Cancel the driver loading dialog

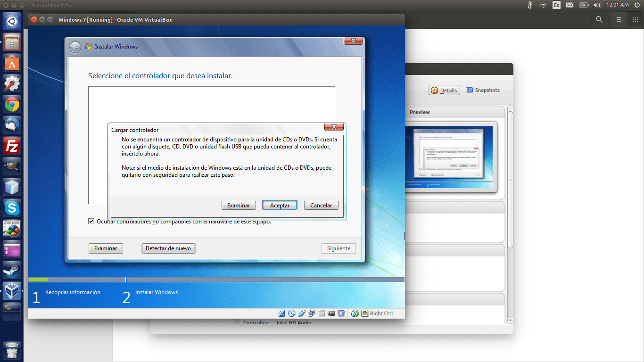(x=321, y=205)
